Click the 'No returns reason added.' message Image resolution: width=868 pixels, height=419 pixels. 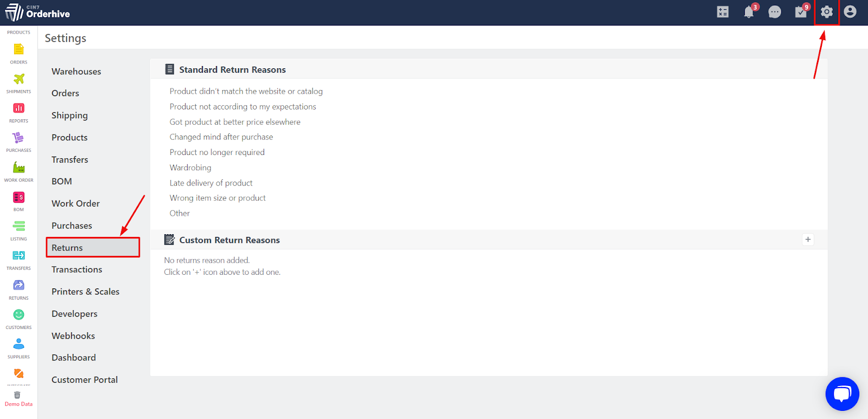point(207,260)
